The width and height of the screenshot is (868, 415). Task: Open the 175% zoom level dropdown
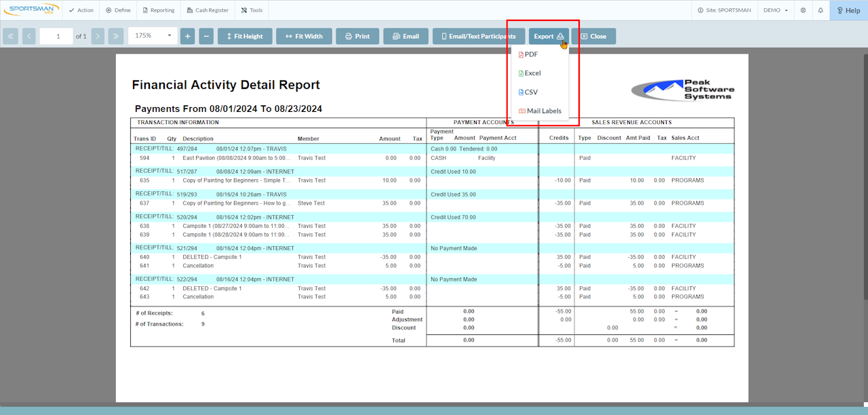(153, 36)
